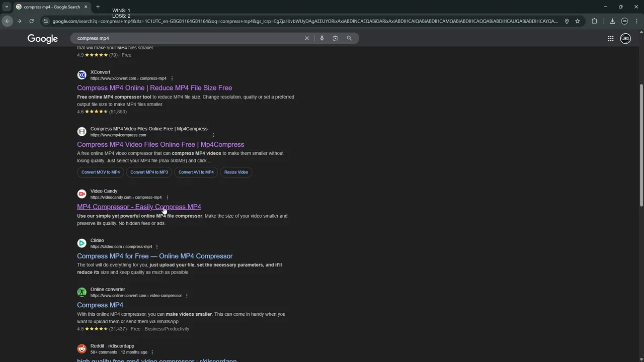This screenshot has width=644, height=362.
Task: Reload the current page
Action: [x=31, y=21]
